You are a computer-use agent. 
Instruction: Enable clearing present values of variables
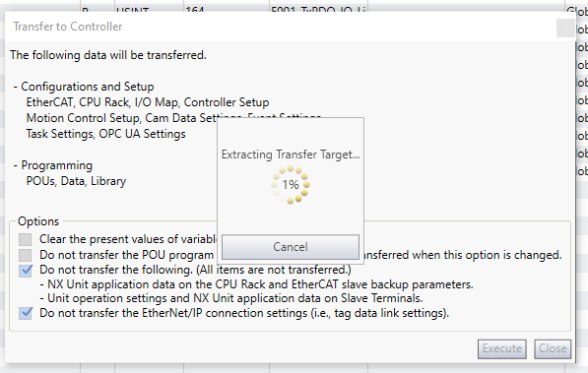click(x=26, y=239)
